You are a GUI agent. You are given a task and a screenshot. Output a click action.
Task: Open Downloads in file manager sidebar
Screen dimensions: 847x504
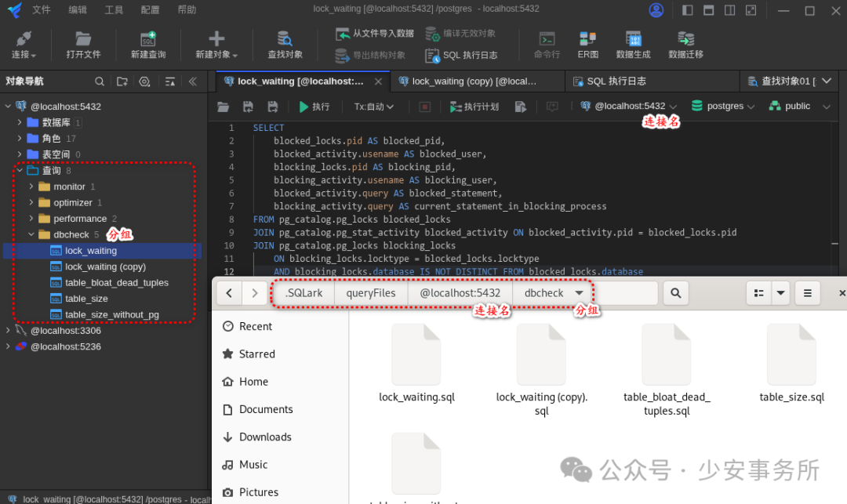[265, 437]
